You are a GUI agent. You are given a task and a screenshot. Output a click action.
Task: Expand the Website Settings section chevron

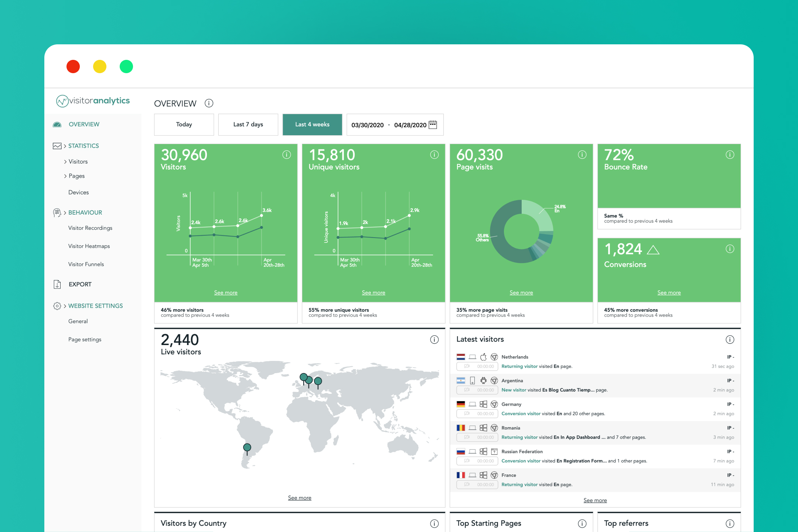pyautogui.click(x=65, y=306)
